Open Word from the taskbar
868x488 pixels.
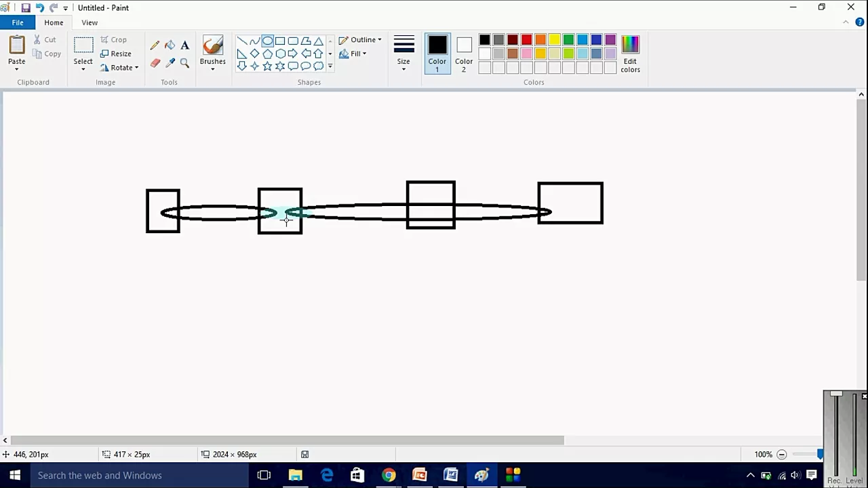pos(451,475)
